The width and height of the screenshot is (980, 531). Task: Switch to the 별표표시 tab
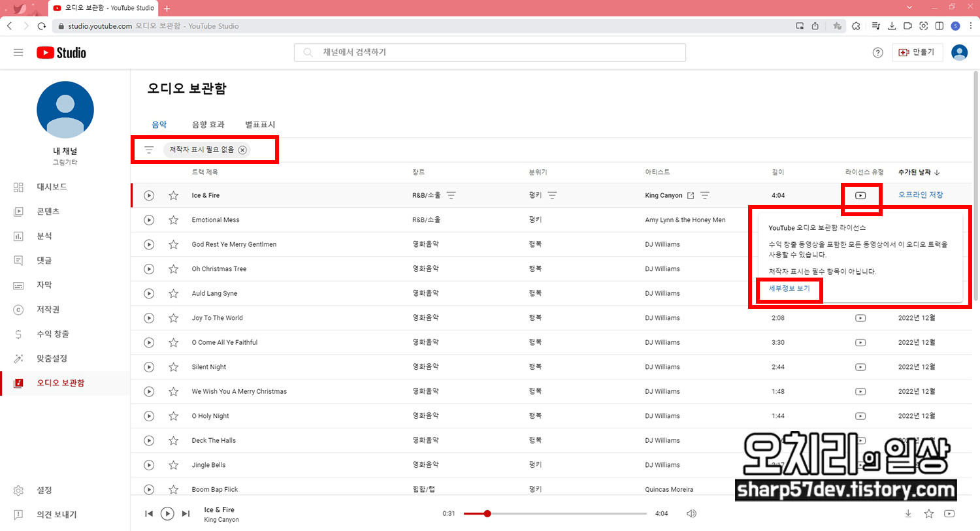click(x=260, y=124)
